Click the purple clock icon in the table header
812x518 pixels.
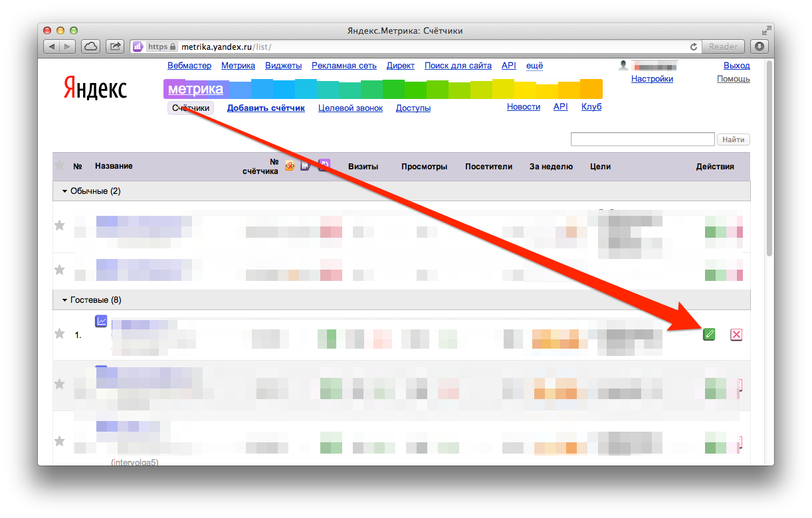[324, 165]
